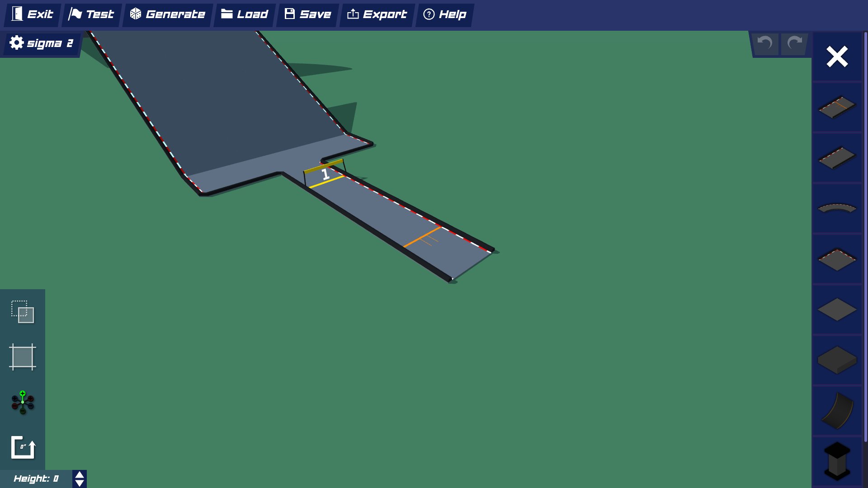Toggle the grid snap frame tool
This screenshot has width=868, height=488.
[x=23, y=357]
